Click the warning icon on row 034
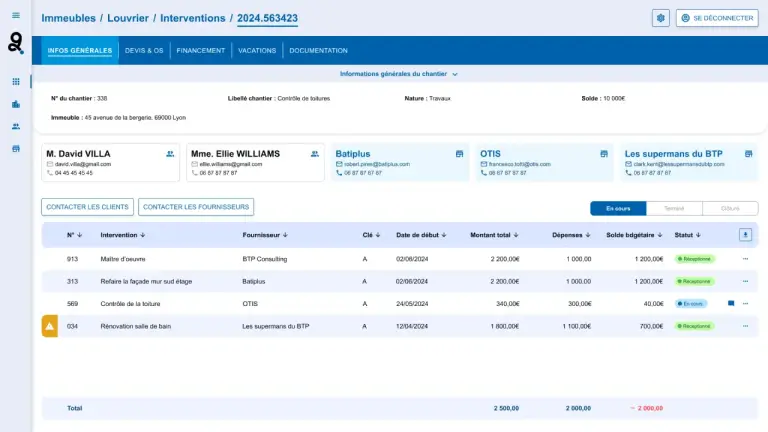 point(49,326)
